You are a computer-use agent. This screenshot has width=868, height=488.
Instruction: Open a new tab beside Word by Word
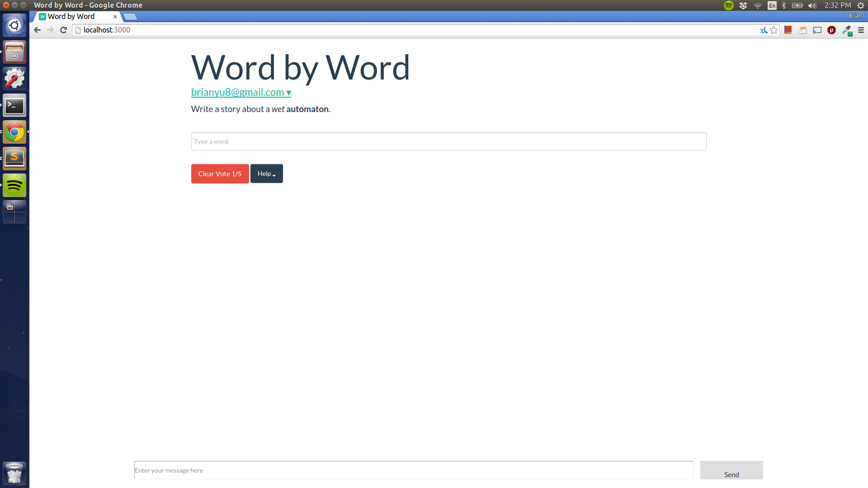pyautogui.click(x=130, y=17)
